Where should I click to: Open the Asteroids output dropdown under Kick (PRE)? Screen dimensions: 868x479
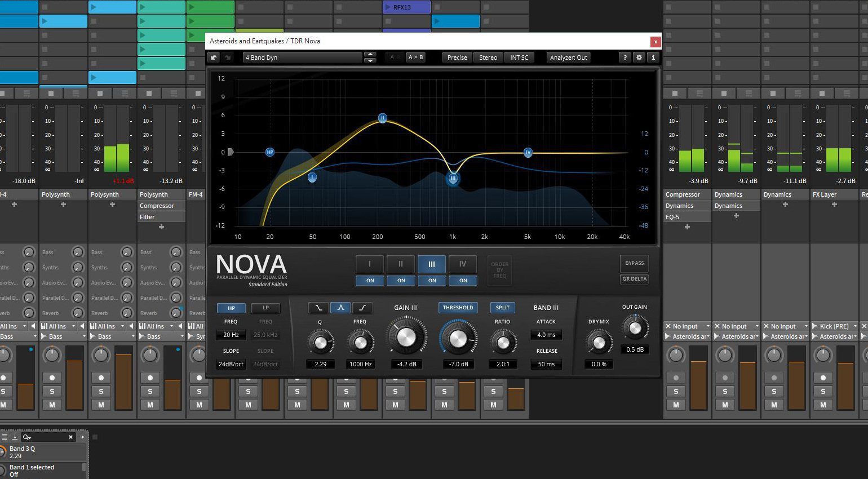835,336
